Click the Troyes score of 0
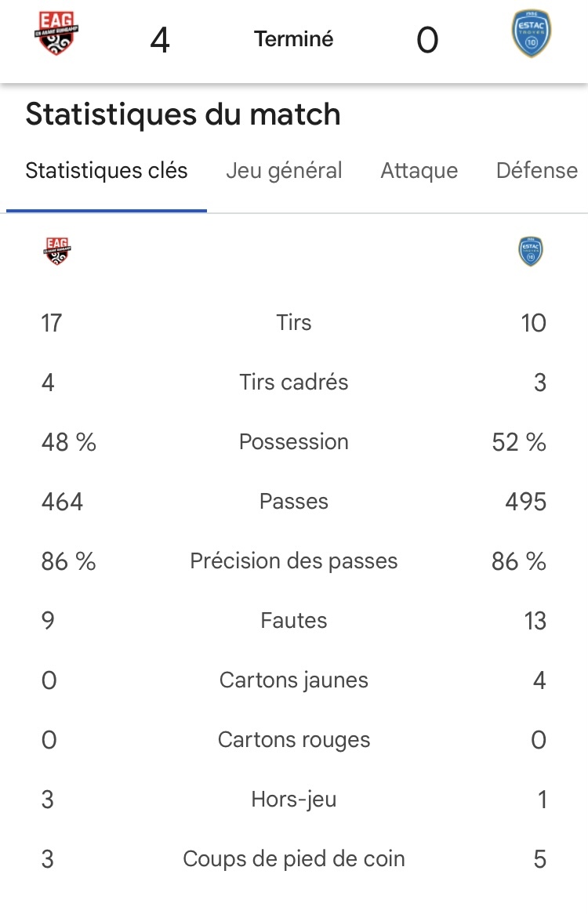This screenshot has height=914, width=588. coord(427,40)
